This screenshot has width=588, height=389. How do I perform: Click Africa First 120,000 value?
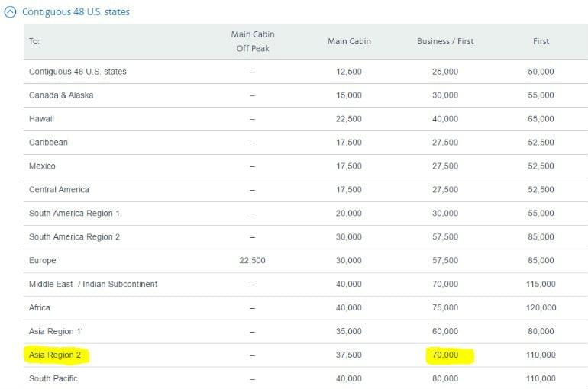coord(541,307)
